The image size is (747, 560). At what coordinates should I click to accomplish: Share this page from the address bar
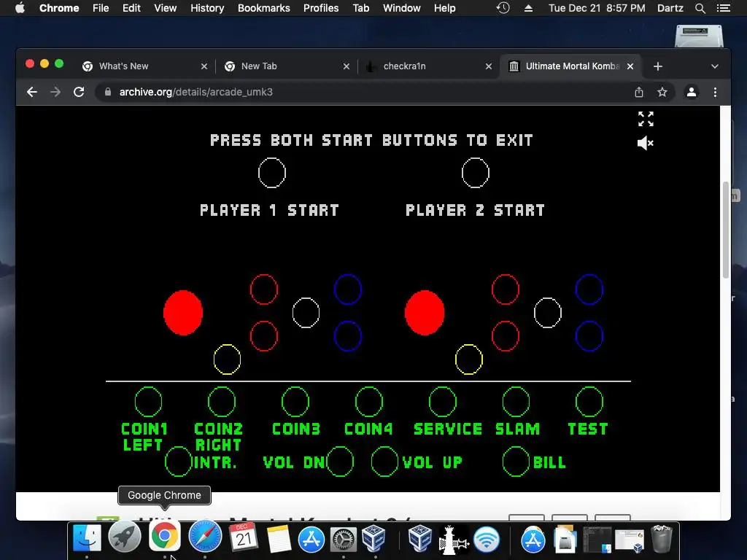coord(639,92)
